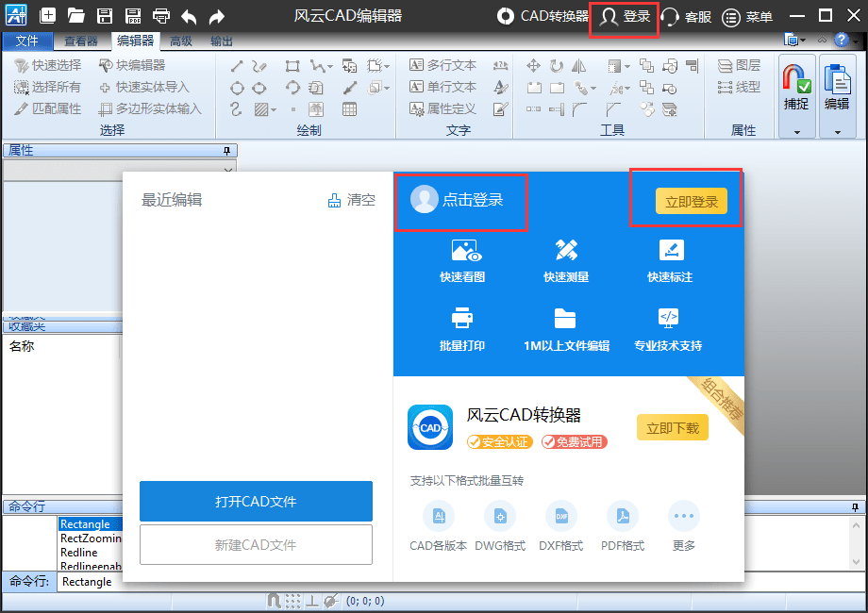The width and height of the screenshot is (868, 613).
Task: Click the 编辑 paste button
Action: 837,88
